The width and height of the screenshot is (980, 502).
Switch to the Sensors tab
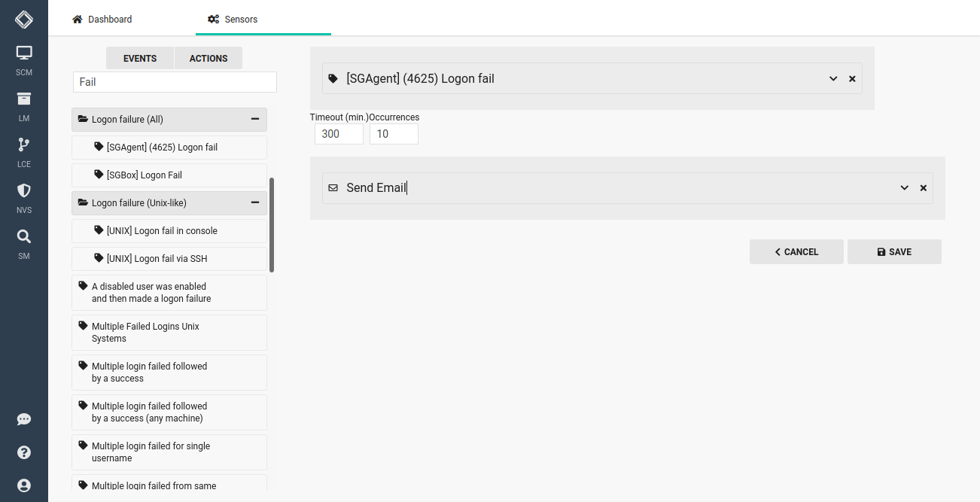(x=232, y=19)
